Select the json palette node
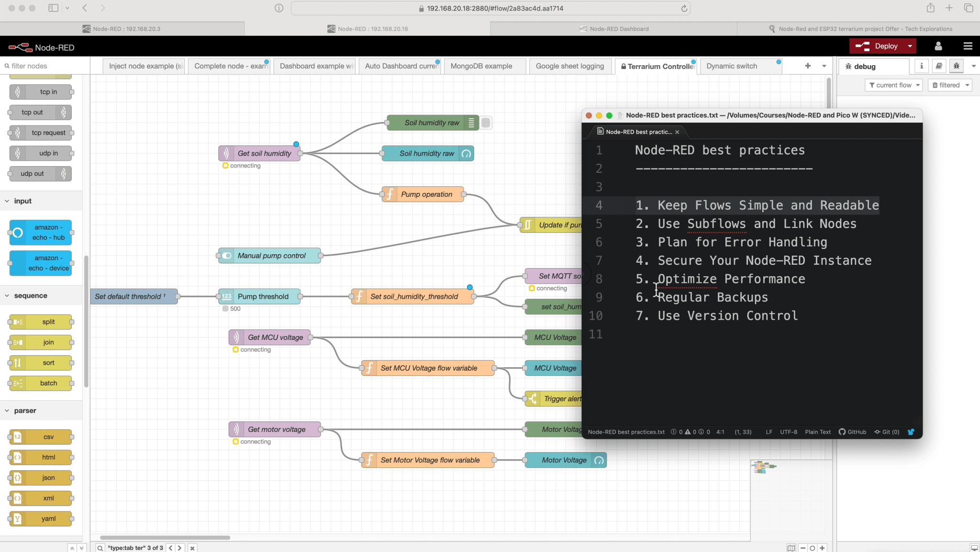980x552 pixels. pos(41,478)
